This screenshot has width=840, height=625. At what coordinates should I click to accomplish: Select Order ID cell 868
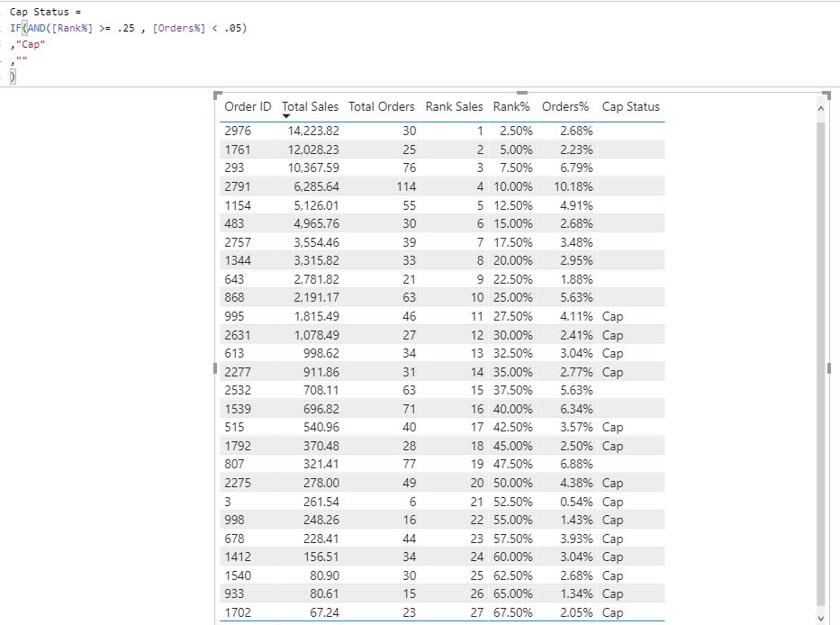[234, 297]
